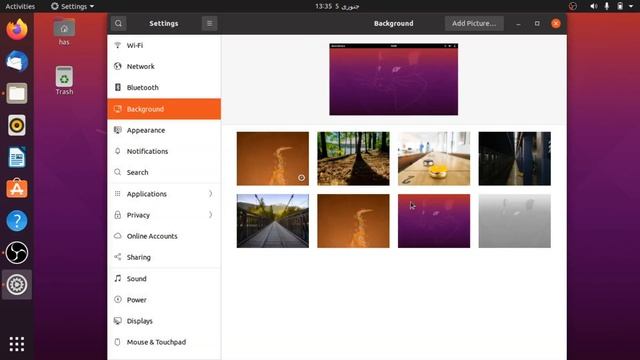Open Thunderbird mail from the dock

tap(17, 61)
